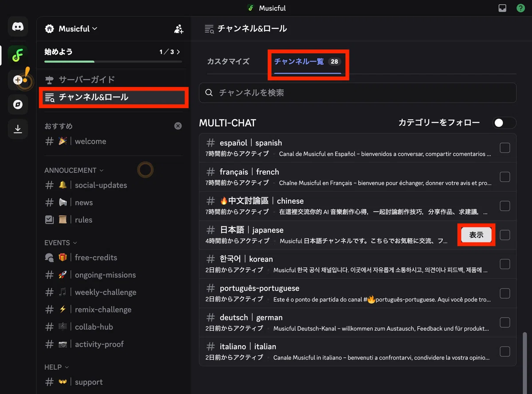Open the discover servers compass icon
Viewport: 532px width, 394px height.
pyautogui.click(x=18, y=105)
